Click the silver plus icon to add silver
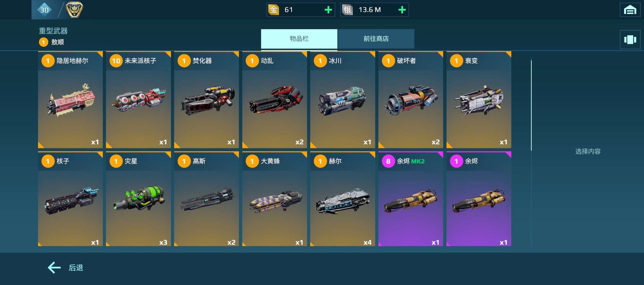 click(x=402, y=10)
